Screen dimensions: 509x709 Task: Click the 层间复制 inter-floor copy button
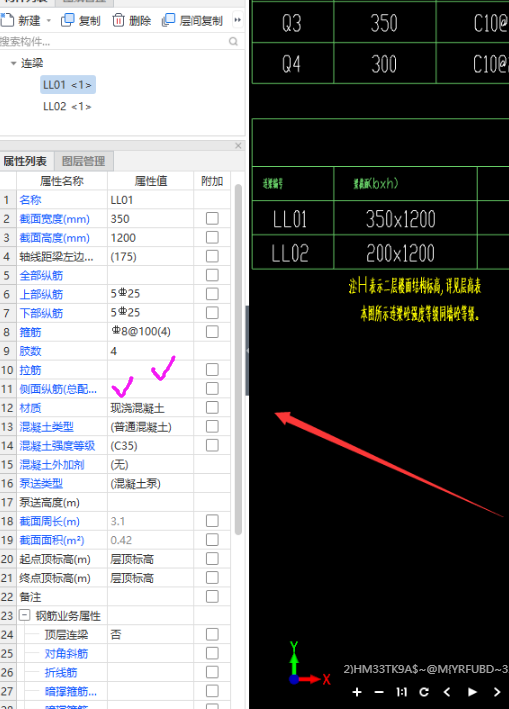coord(192,20)
